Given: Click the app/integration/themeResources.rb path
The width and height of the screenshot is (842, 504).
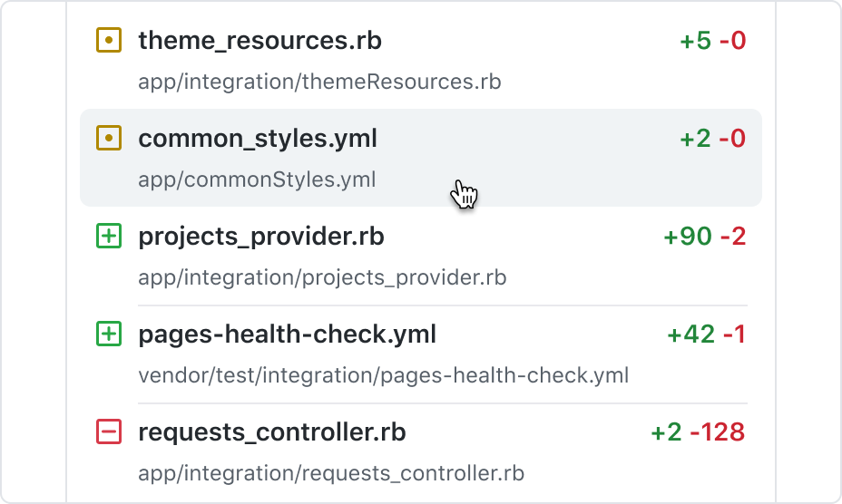Looking at the screenshot, I should (x=319, y=82).
